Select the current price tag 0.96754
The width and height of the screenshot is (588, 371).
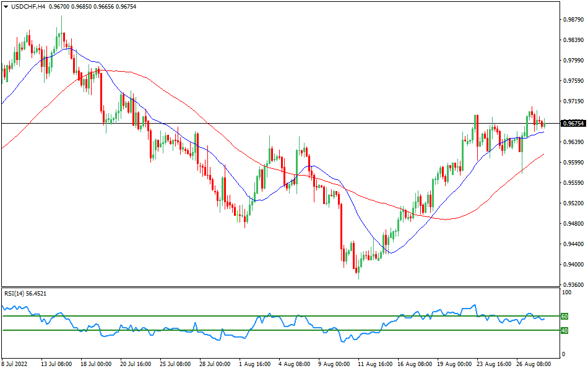pyautogui.click(x=573, y=124)
